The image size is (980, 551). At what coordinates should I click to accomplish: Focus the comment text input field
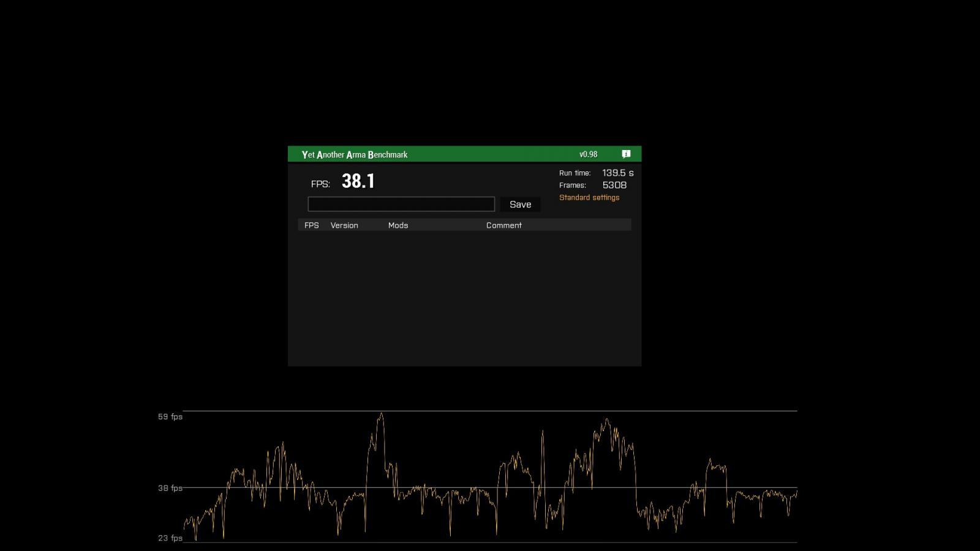(401, 204)
